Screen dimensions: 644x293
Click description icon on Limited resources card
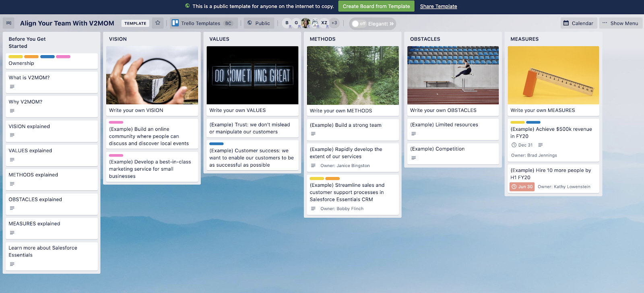413,134
